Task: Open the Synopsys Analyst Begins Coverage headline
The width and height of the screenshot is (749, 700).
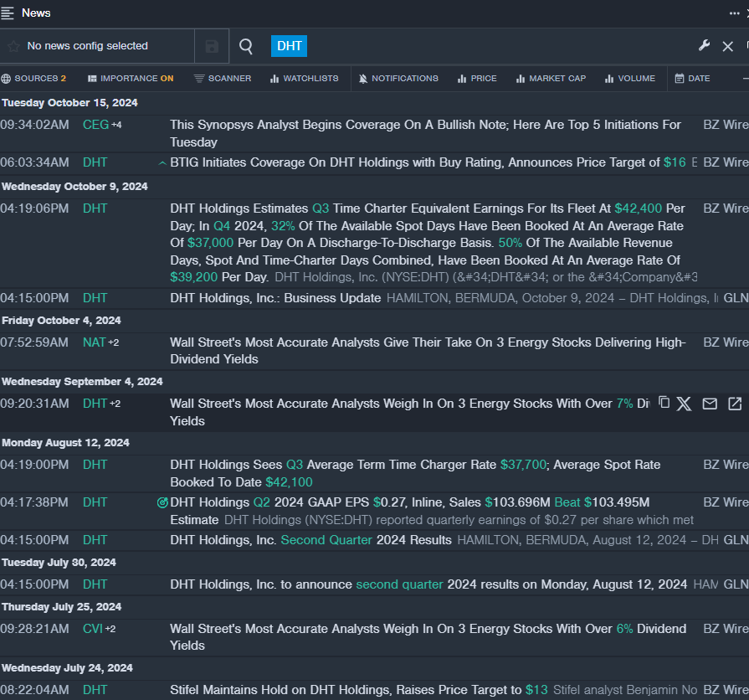Action: pos(425,133)
